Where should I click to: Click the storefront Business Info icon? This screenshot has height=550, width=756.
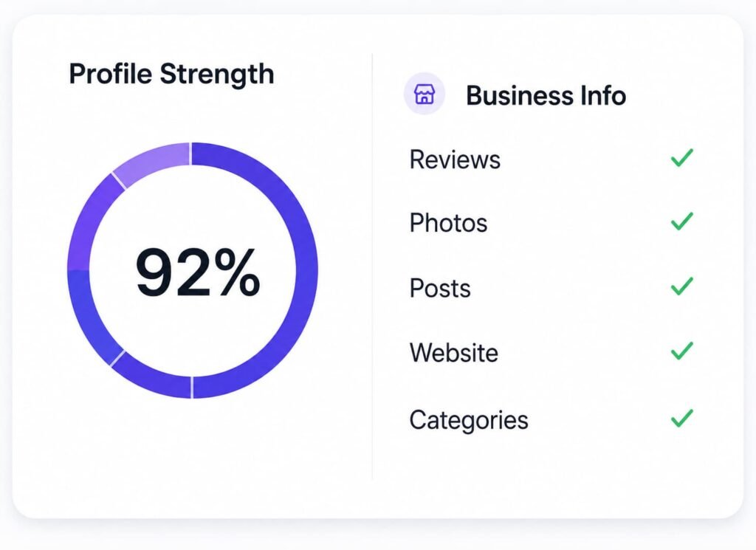[425, 94]
